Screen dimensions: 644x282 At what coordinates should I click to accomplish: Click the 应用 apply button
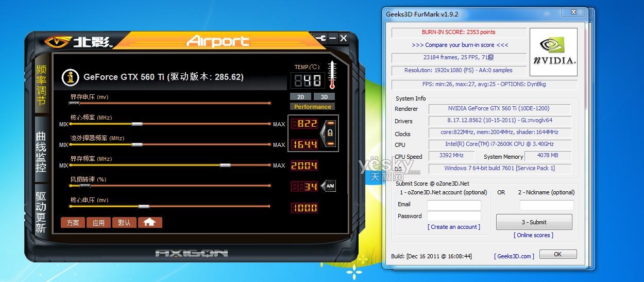pos(98,223)
